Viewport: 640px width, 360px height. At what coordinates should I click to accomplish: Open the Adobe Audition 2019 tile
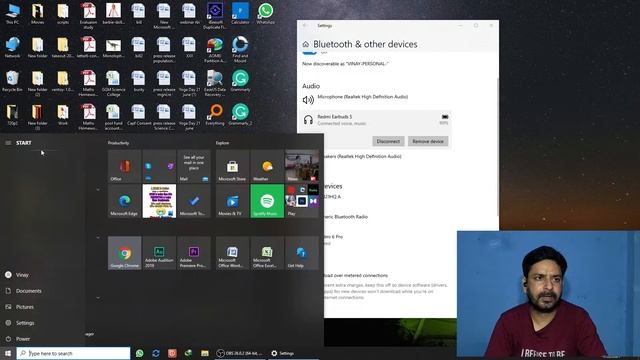(159, 253)
